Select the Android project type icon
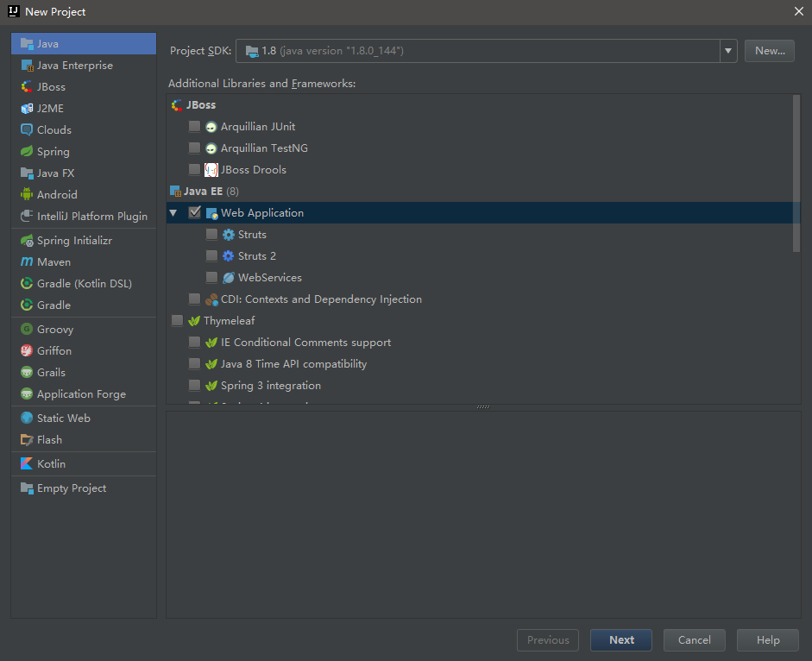Viewport: 812px width, 661px height. [27, 194]
